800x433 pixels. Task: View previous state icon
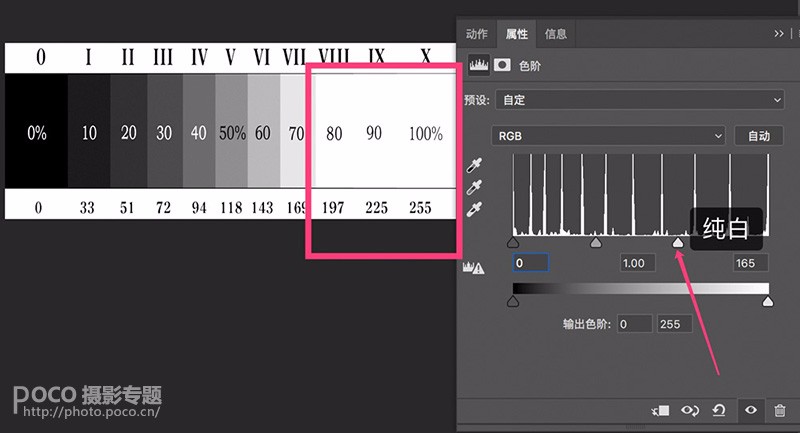point(690,410)
